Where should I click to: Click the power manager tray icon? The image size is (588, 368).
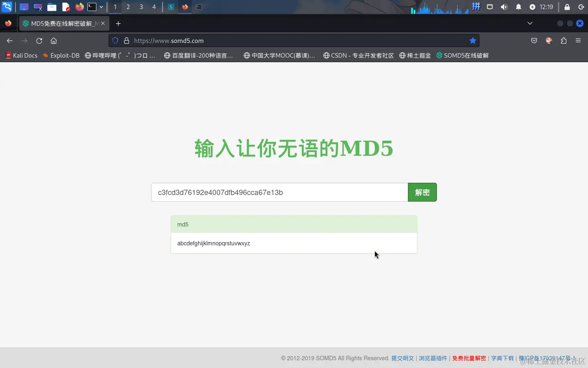pyautogui.click(x=532, y=7)
